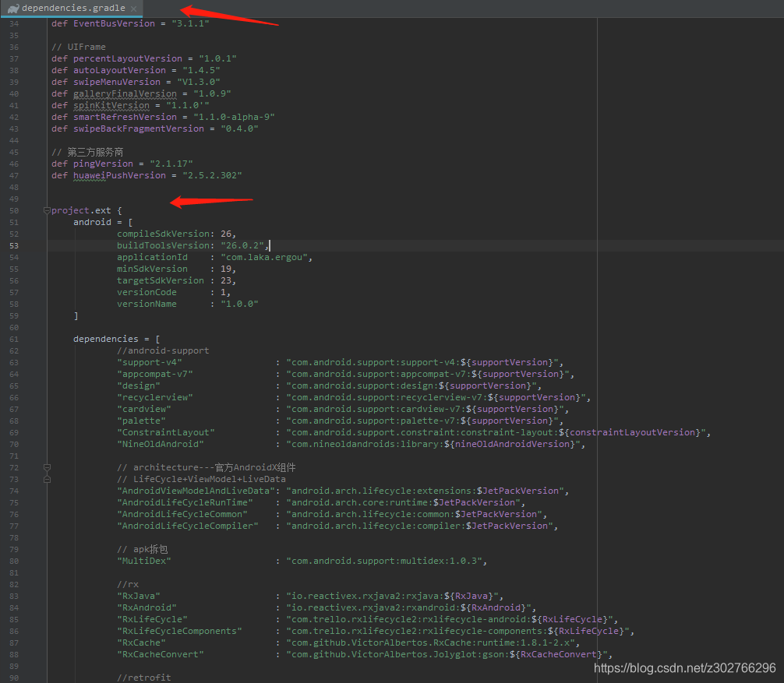This screenshot has height=683, width=784.
Task: Select the dependencies.gradle editor tab
Action: coord(72,8)
